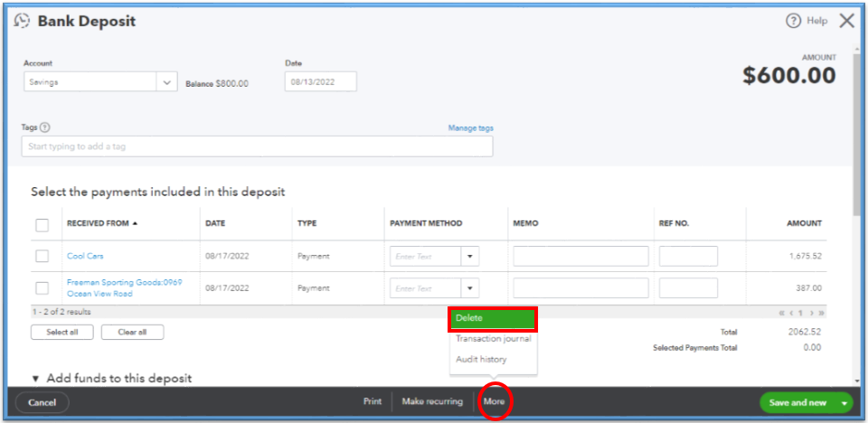Click Print in the bottom bar
This screenshot has width=868, height=423.
click(373, 401)
